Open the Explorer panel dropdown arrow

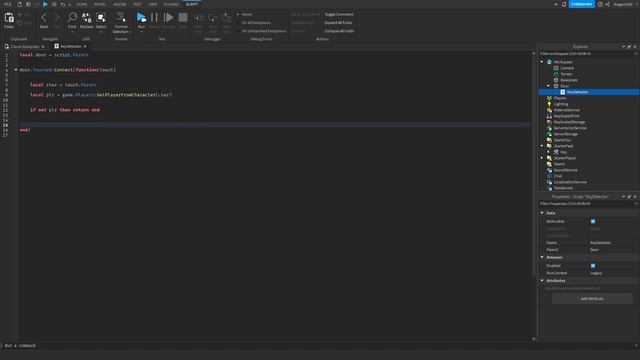[x=623, y=47]
